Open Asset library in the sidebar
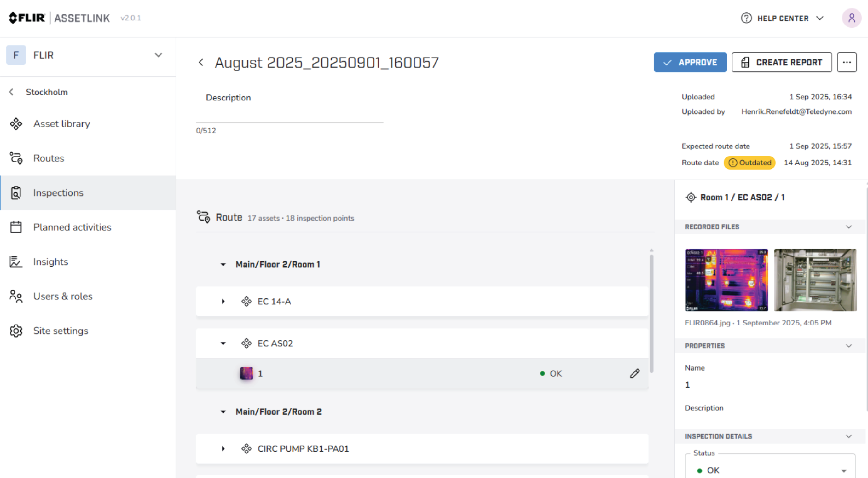Screen dimensions: 868x478 (x=62, y=124)
